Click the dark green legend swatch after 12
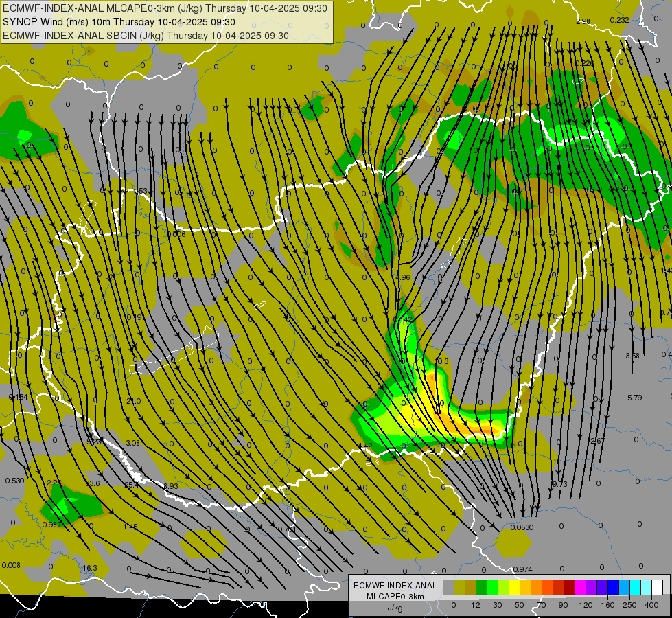This screenshot has width=672, height=618. click(x=481, y=588)
